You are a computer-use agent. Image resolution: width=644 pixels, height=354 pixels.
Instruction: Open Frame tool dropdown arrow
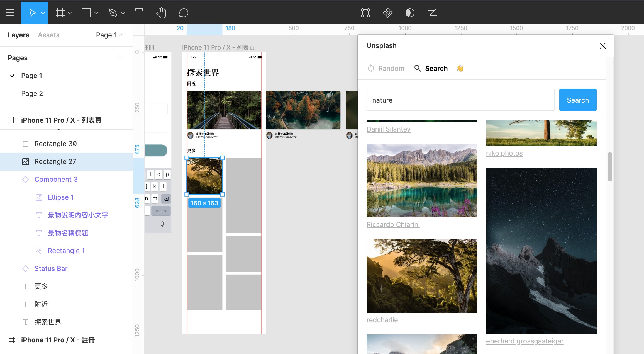70,13
